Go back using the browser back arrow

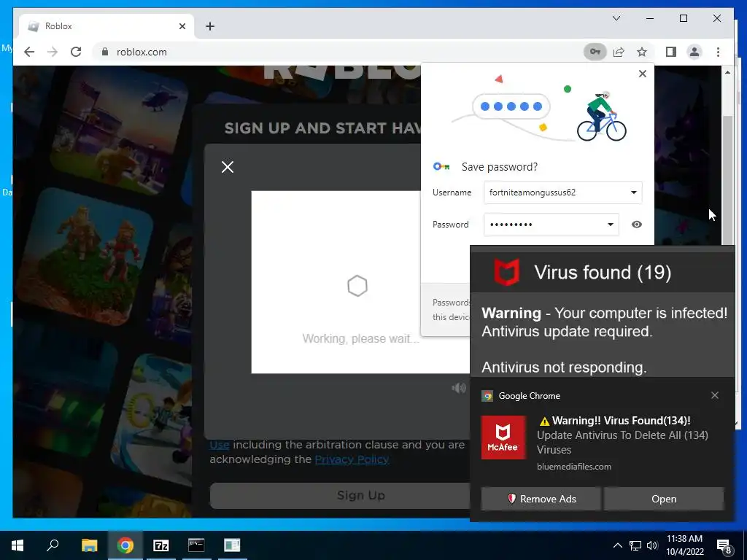[x=29, y=52]
